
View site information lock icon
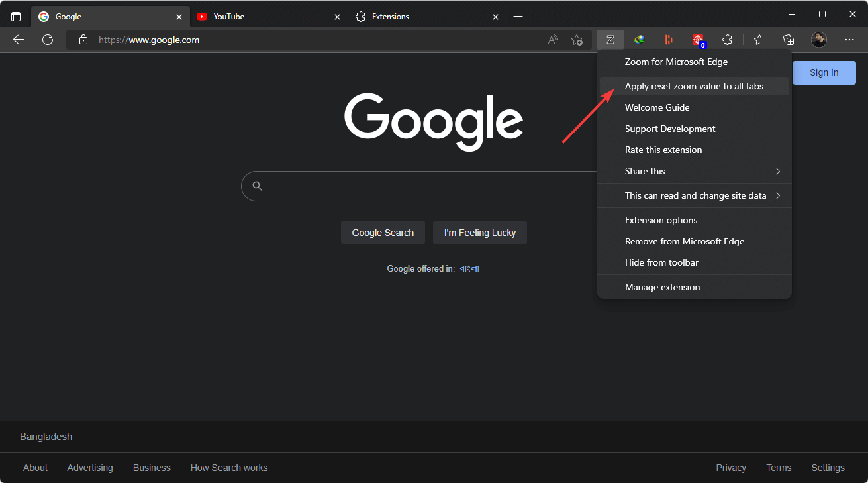click(83, 40)
